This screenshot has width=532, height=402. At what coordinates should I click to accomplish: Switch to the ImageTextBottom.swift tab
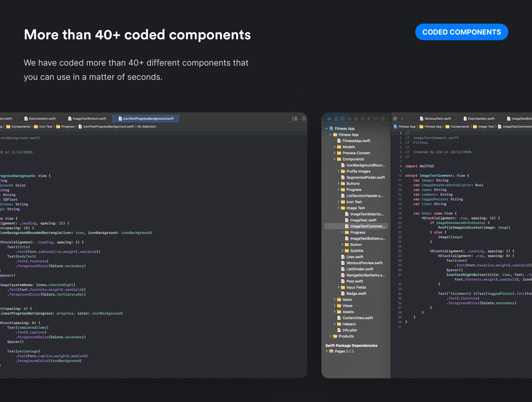click(89, 119)
